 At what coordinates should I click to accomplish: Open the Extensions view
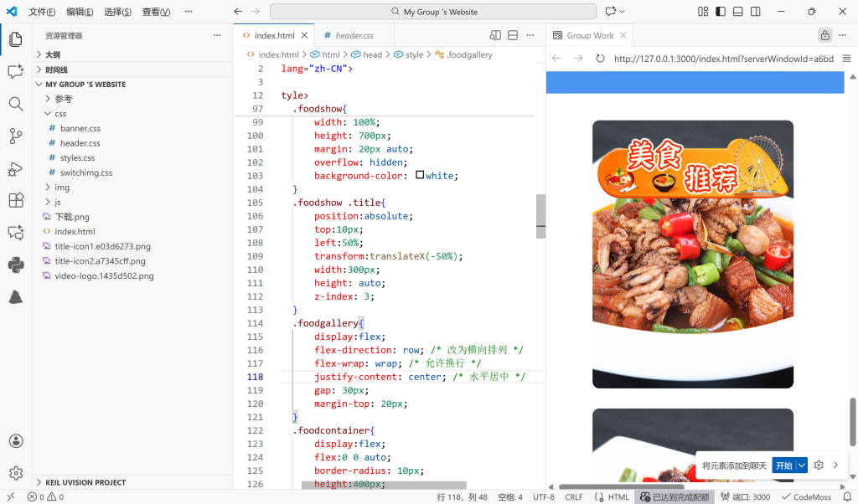pyautogui.click(x=15, y=201)
